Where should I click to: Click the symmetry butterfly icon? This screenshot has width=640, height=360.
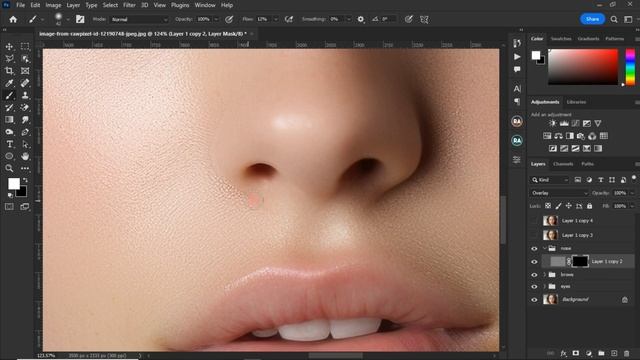coord(424,19)
